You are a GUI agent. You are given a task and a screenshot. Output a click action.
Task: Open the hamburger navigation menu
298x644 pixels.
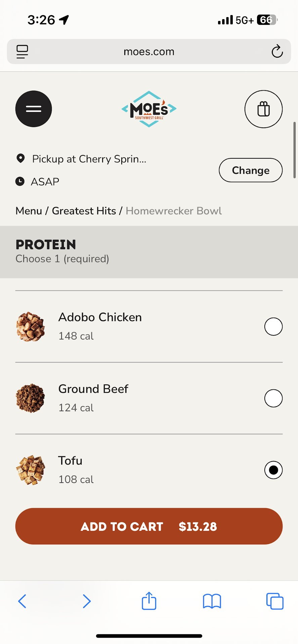34,109
